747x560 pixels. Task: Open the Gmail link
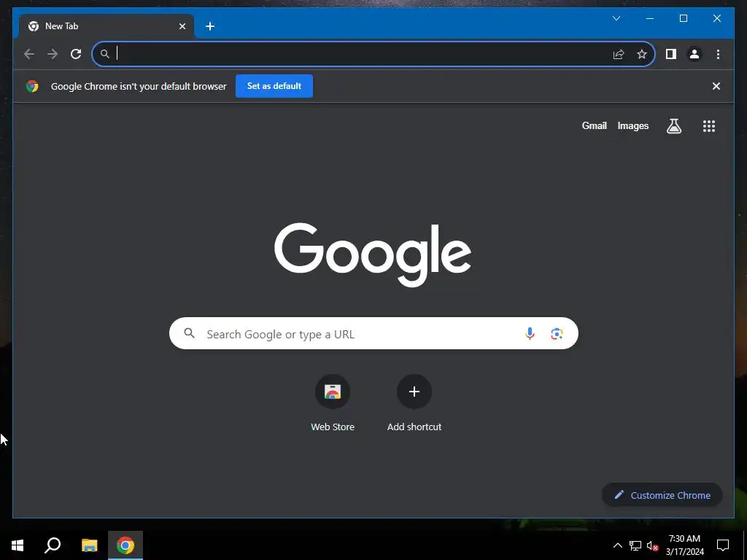[594, 125]
